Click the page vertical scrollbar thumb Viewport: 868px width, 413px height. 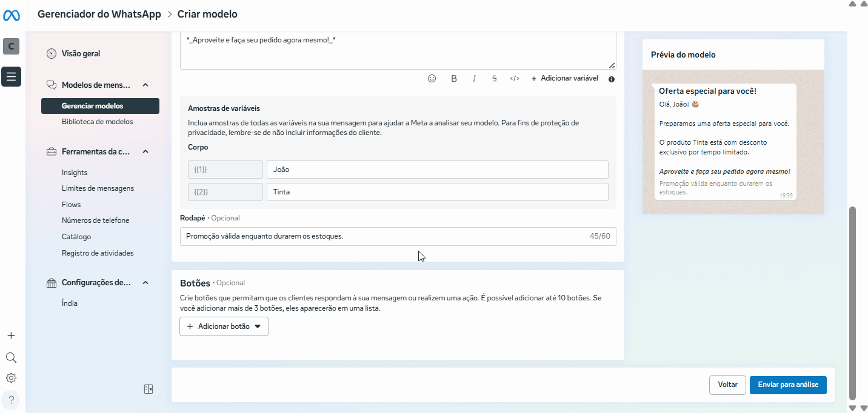[852, 303]
